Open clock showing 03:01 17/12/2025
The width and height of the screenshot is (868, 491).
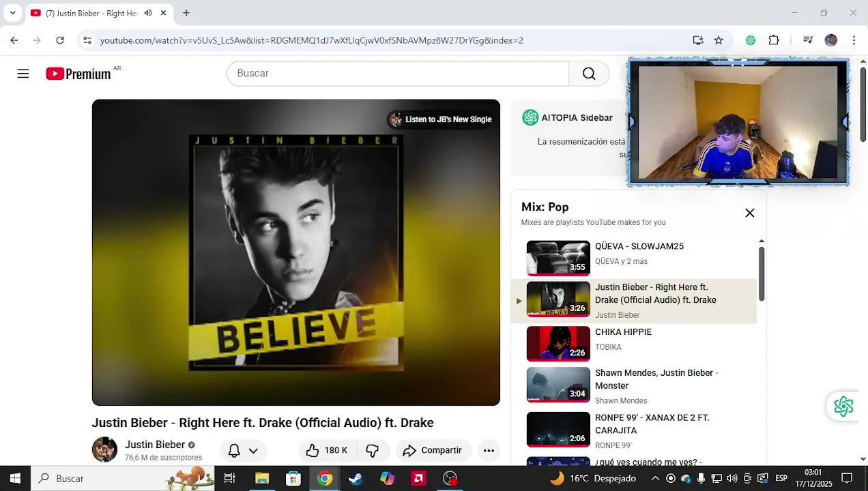tap(813, 478)
